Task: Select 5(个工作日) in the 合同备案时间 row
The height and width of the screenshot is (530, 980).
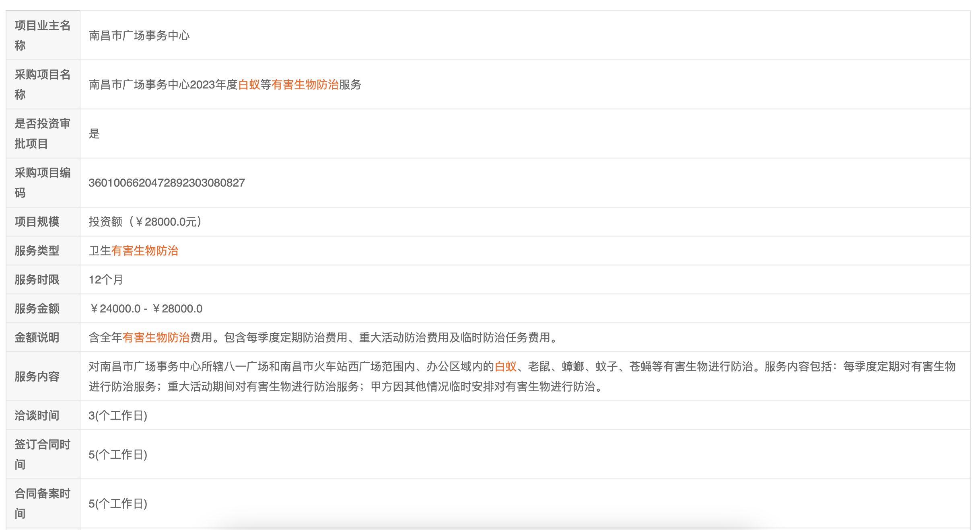Action: click(x=118, y=503)
